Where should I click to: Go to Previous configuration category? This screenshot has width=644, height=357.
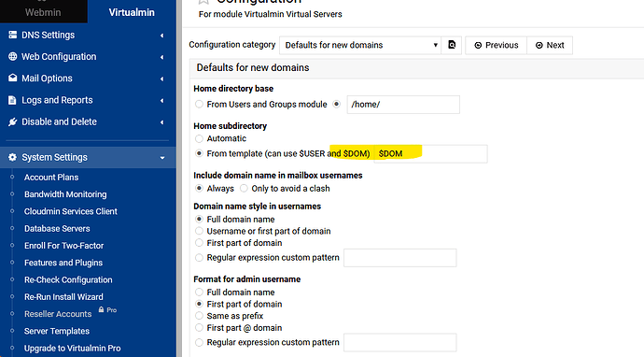(x=497, y=45)
